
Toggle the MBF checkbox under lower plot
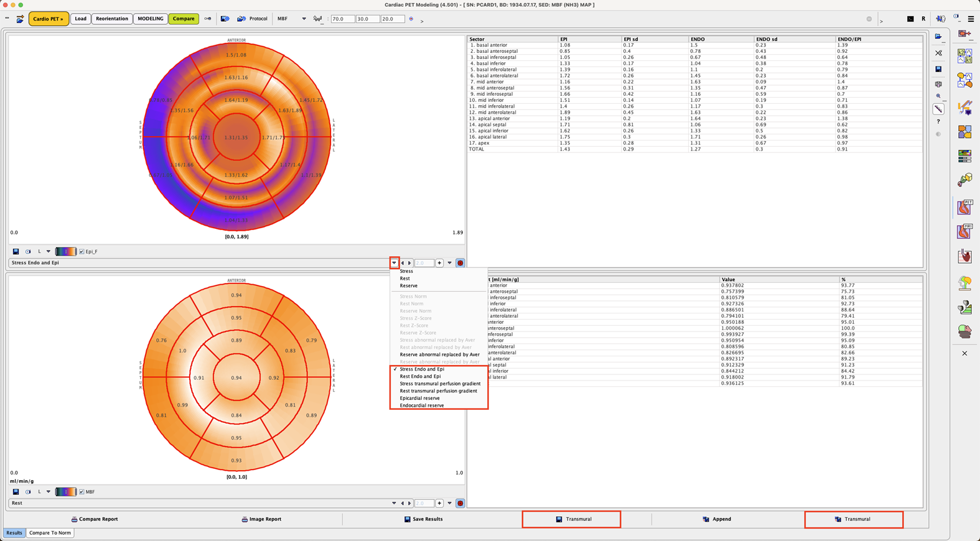tap(82, 492)
